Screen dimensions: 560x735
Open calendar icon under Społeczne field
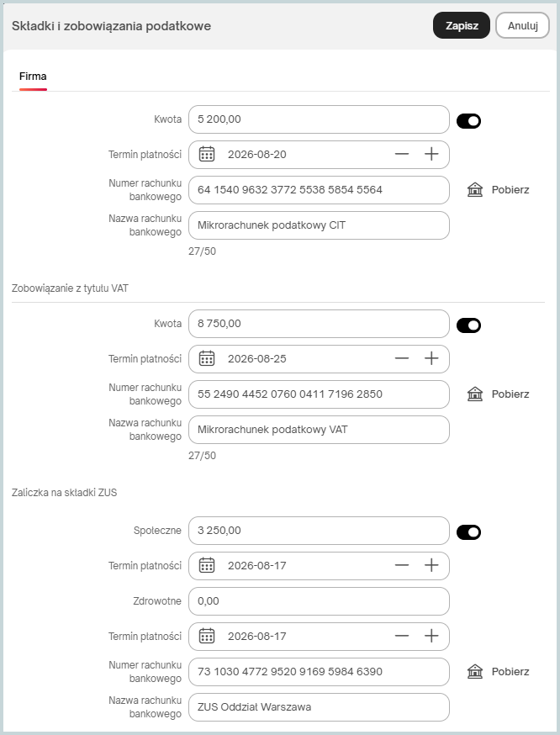coord(207,565)
